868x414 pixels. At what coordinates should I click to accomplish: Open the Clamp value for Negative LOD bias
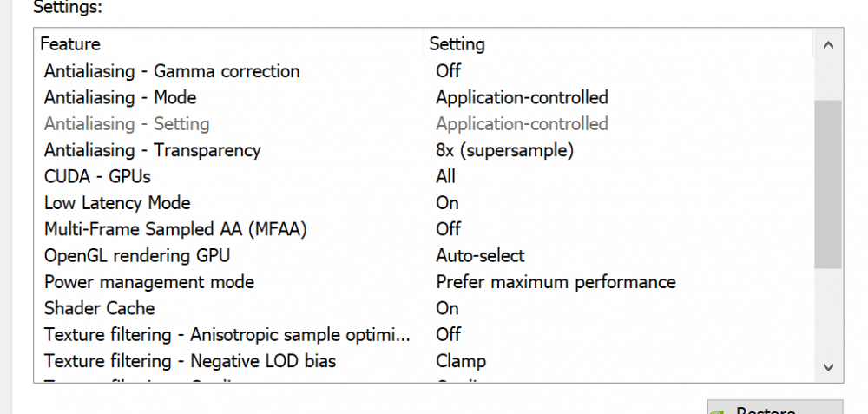click(x=461, y=361)
